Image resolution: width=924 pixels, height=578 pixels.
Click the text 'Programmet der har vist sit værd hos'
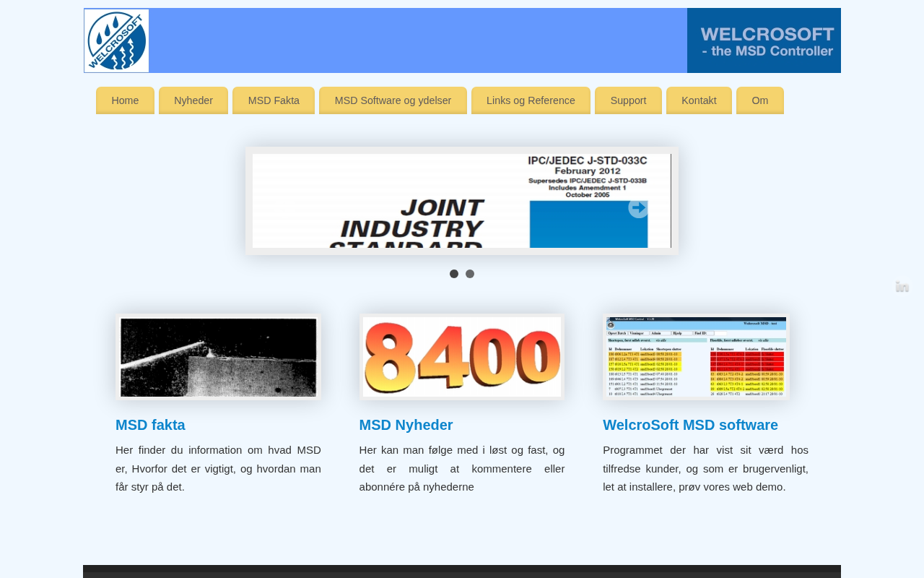click(x=705, y=450)
